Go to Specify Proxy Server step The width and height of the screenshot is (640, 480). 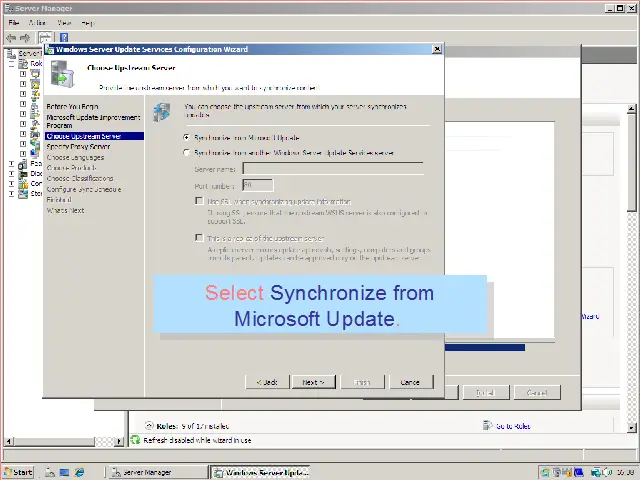click(78, 147)
